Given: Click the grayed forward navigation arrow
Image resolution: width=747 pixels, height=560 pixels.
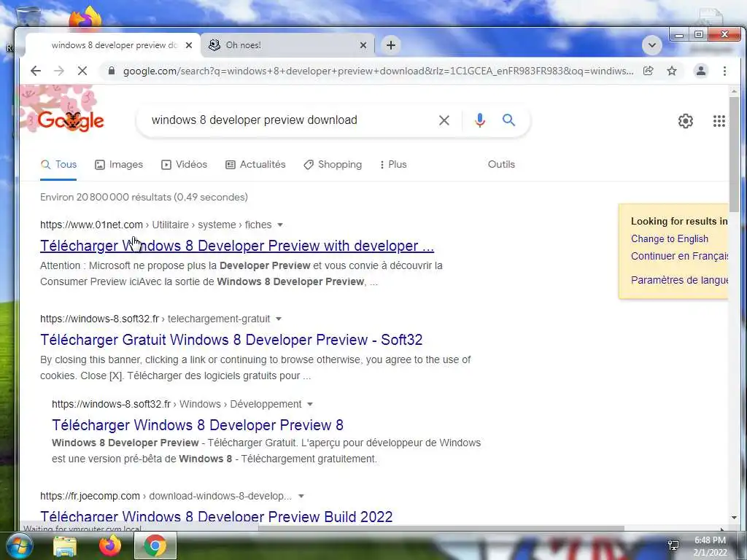Looking at the screenshot, I should click(x=59, y=71).
